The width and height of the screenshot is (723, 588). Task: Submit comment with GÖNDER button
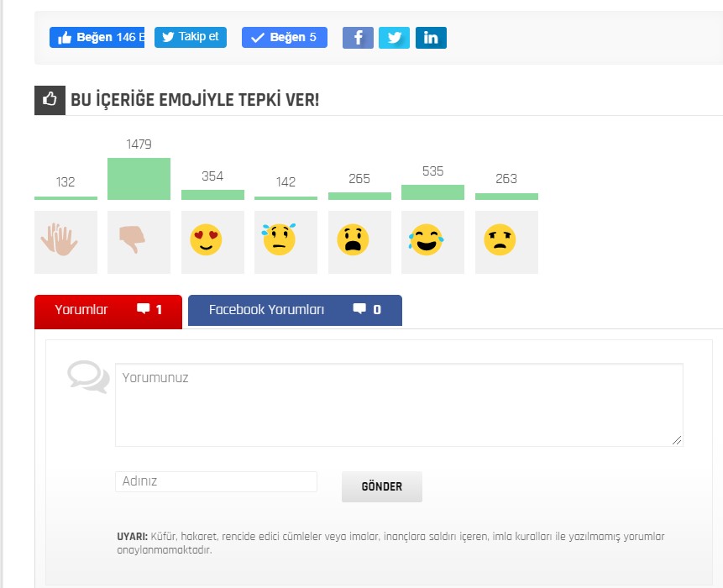point(382,486)
